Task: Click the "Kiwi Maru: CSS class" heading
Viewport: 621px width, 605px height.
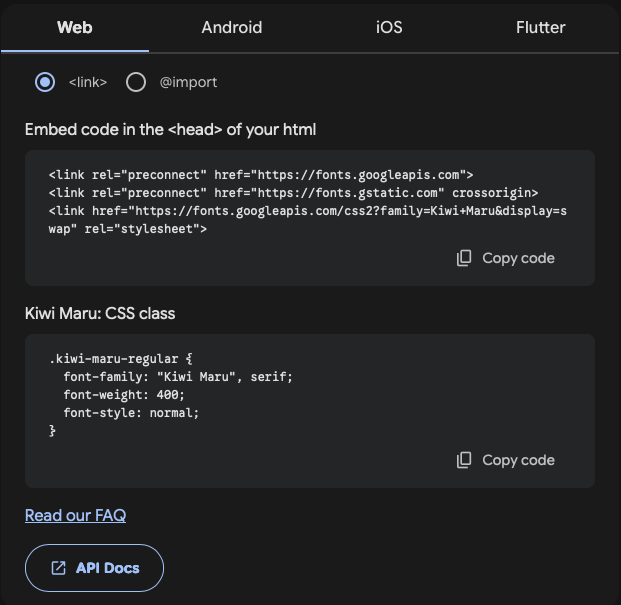Action: (100, 313)
